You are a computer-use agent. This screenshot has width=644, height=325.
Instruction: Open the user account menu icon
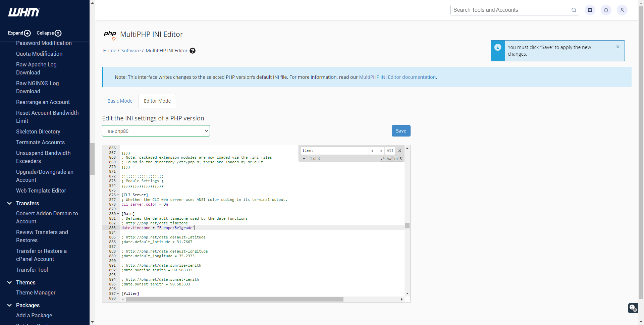pyautogui.click(x=622, y=10)
